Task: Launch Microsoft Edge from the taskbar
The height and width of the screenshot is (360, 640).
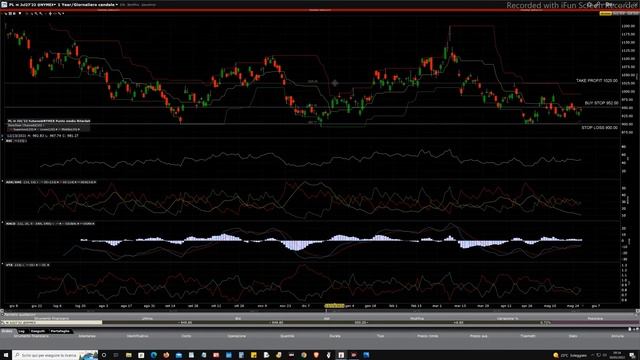Action: [x=153, y=355]
